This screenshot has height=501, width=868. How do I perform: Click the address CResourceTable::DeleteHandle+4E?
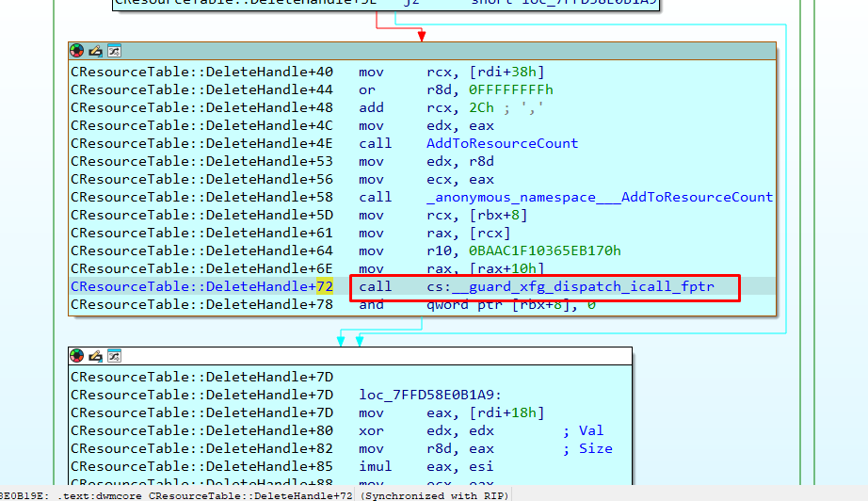pyautogui.click(x=201, y=143)
